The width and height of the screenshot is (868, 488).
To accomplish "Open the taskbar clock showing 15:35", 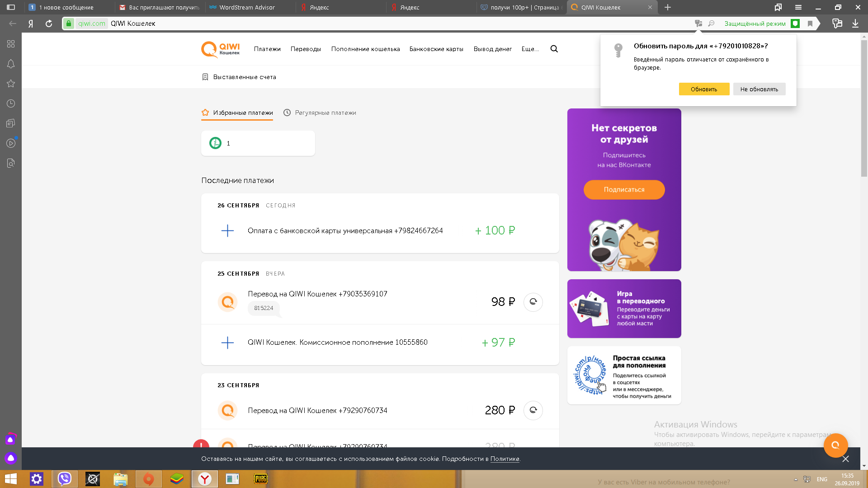I will pos(847,479).
